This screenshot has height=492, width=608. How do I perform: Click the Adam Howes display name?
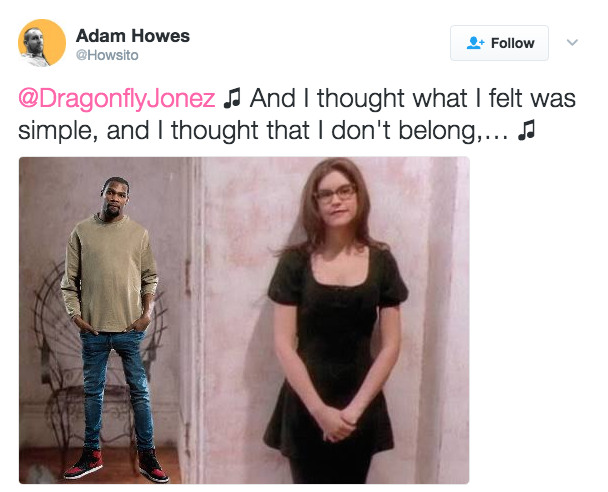[133, 36]
